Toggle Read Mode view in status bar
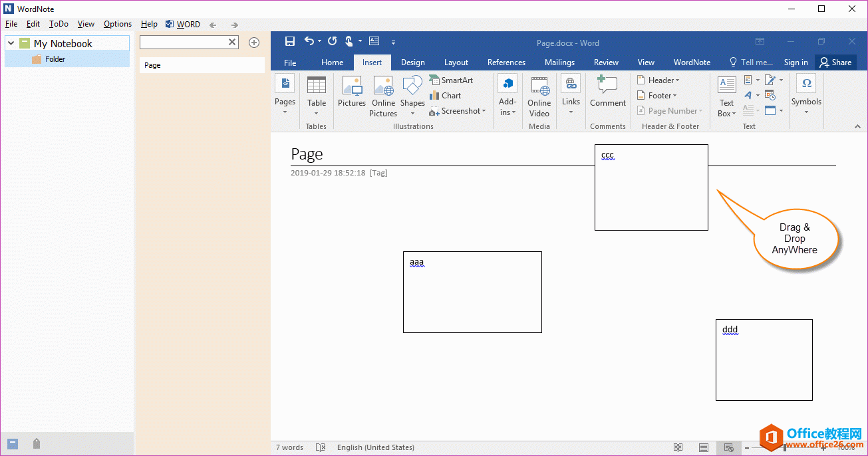 click(678, 447)
